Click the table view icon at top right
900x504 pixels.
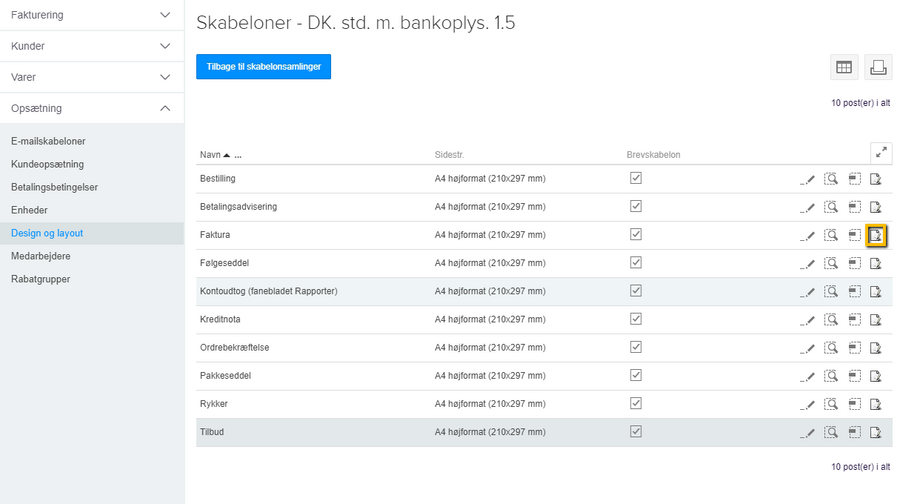(x=844, y=67)
